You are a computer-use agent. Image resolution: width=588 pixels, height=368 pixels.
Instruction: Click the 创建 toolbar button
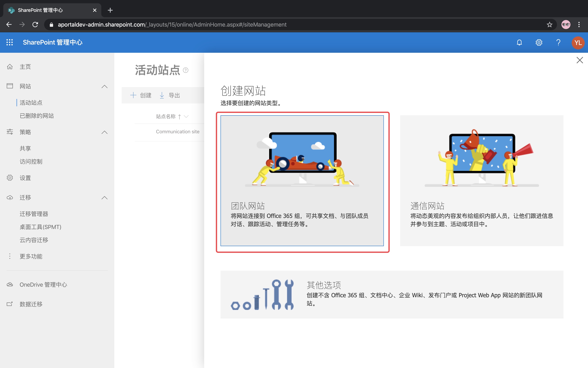[141, 95]
